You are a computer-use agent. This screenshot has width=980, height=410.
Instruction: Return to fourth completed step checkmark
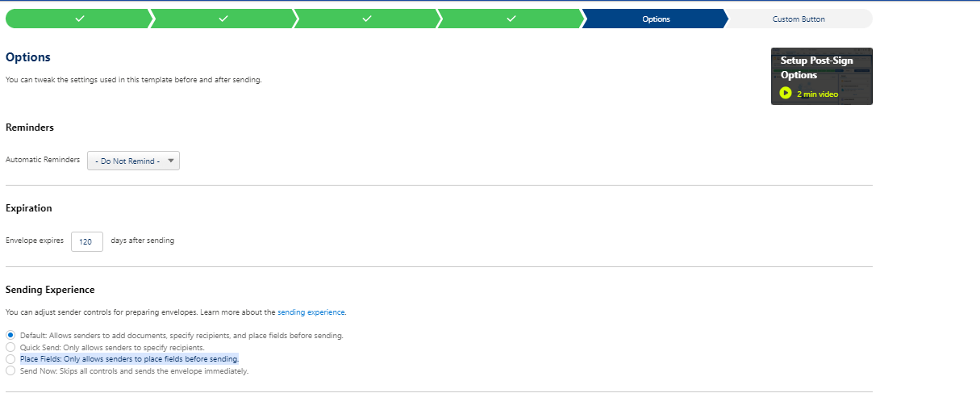511,19
